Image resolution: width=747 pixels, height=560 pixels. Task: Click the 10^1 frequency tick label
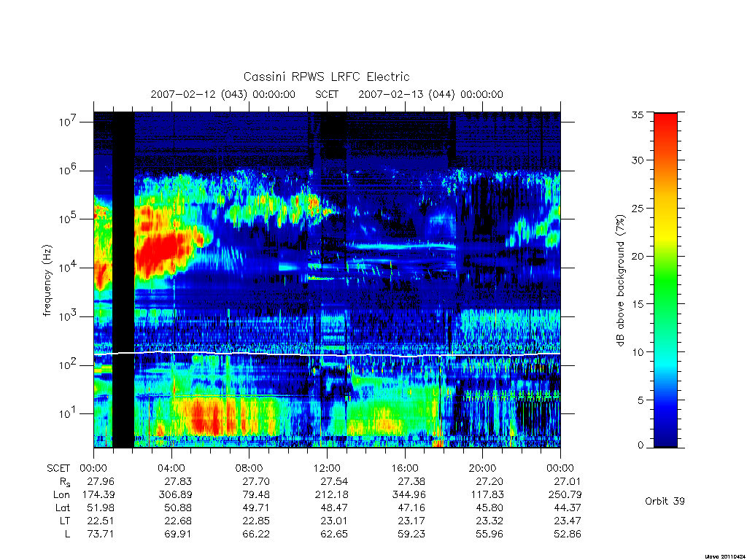[68, 413]
